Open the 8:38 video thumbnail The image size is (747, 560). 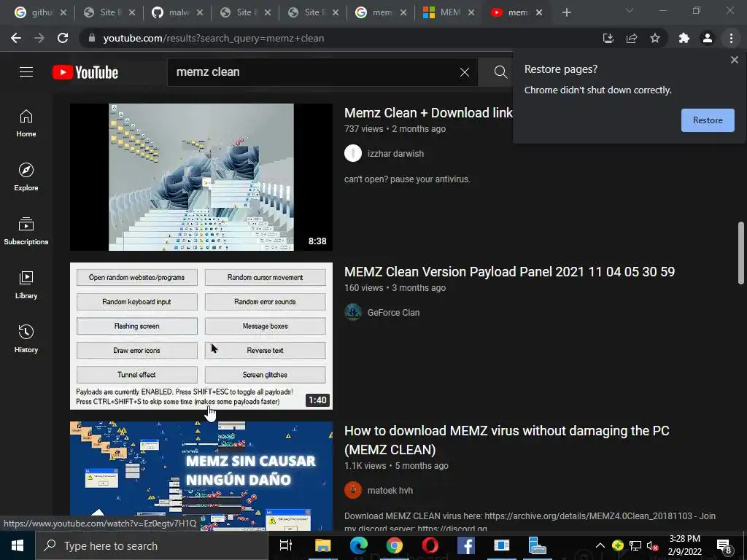click(201, 177)
